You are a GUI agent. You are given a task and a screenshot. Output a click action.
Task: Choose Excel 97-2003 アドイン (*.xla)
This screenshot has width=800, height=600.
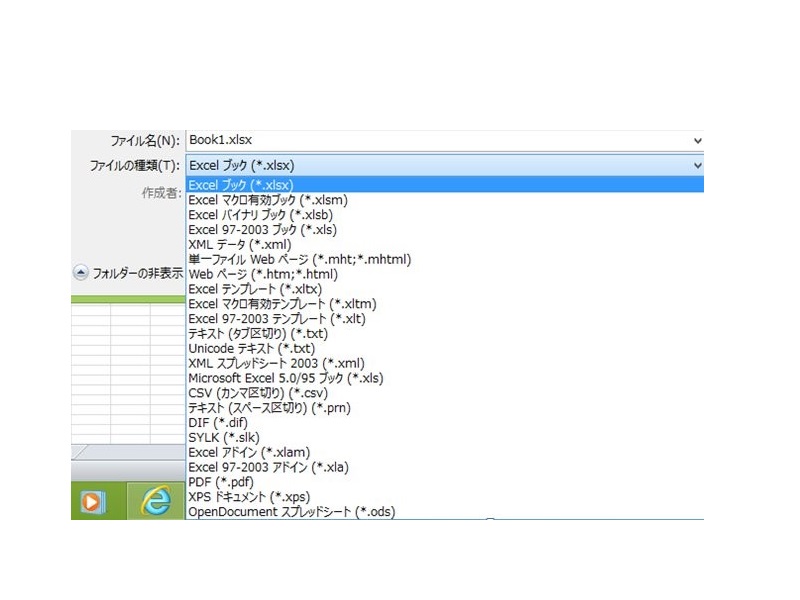click(x=268, y=467)
